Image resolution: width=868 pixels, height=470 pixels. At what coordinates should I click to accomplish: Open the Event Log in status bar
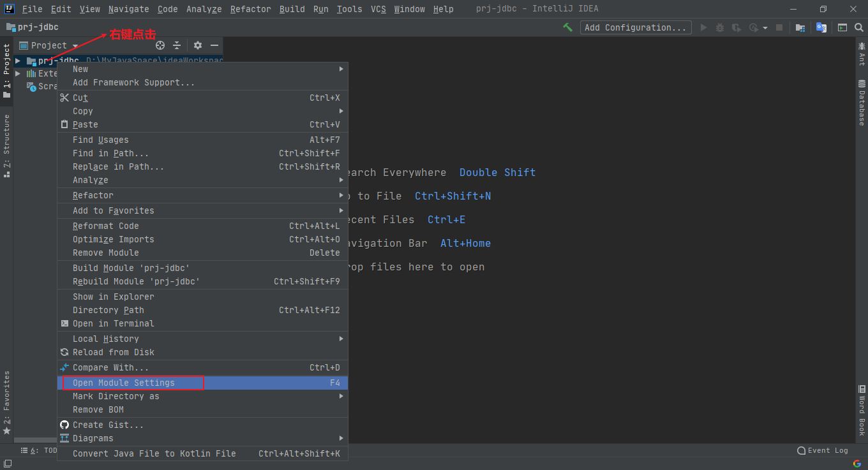point(823,450)
